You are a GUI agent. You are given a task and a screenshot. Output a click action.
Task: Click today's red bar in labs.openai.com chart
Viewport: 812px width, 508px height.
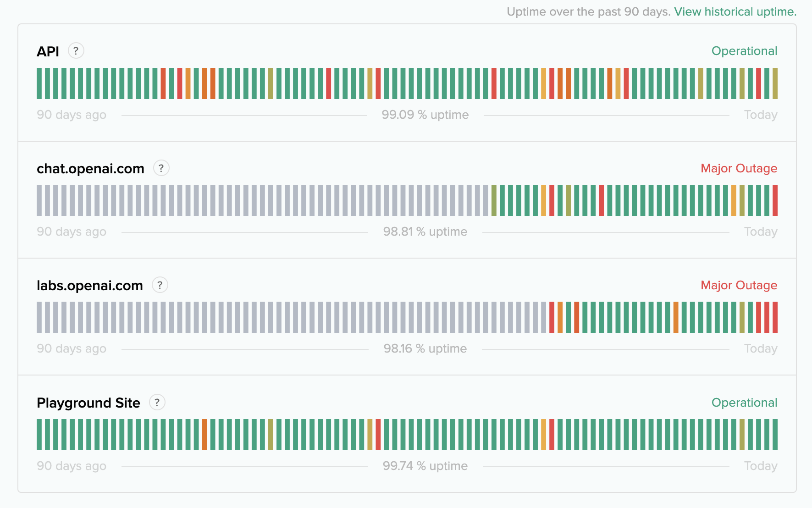[775, 317]
